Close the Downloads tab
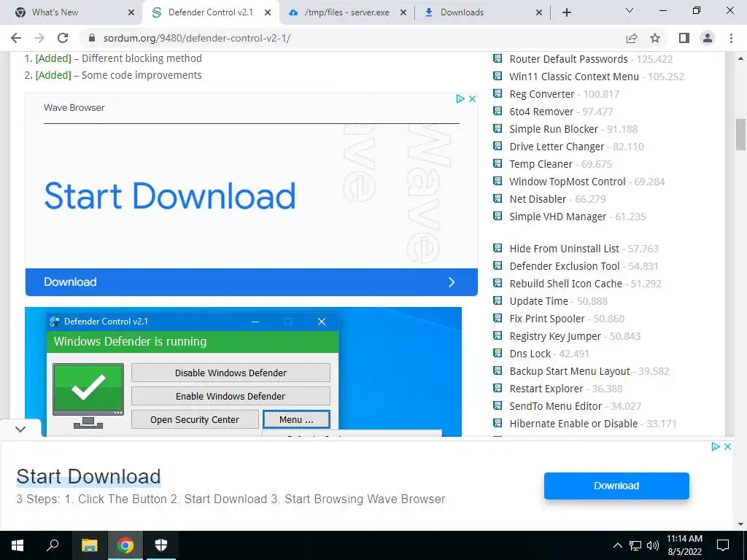Viewport: 747px width, 560px height. tap(539, 12)
